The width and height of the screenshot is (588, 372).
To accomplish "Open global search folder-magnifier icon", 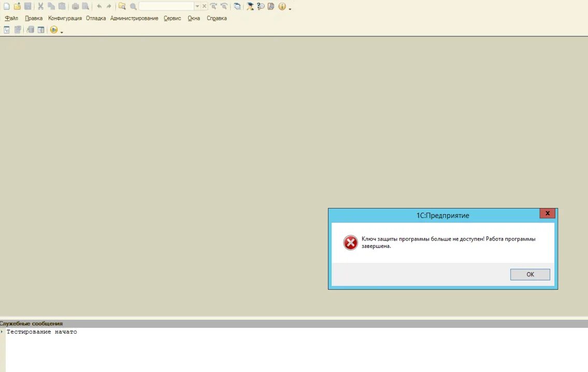I will (122, 6).
